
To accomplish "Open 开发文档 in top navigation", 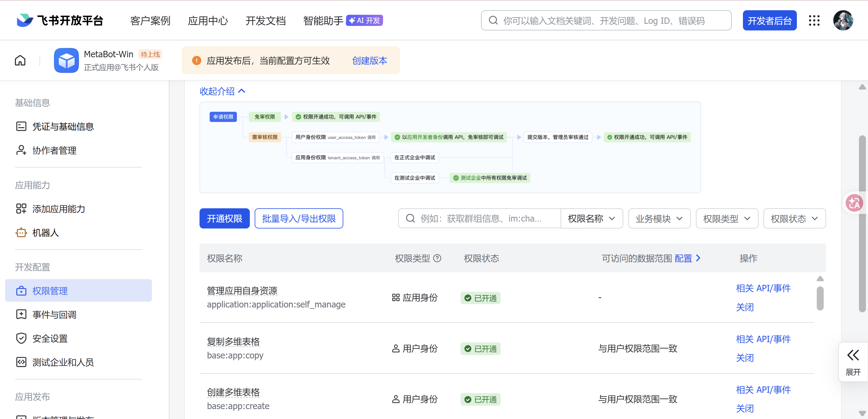I will (266, 20).
